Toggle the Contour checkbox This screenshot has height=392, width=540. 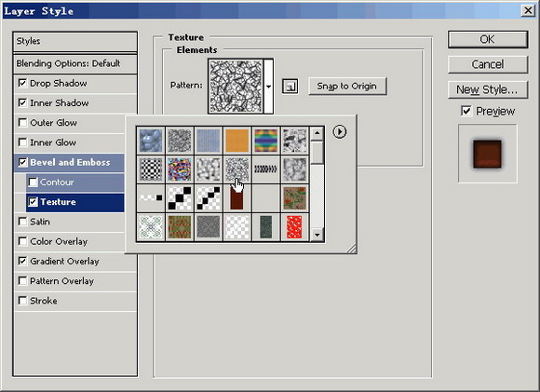tap(34, 182)
